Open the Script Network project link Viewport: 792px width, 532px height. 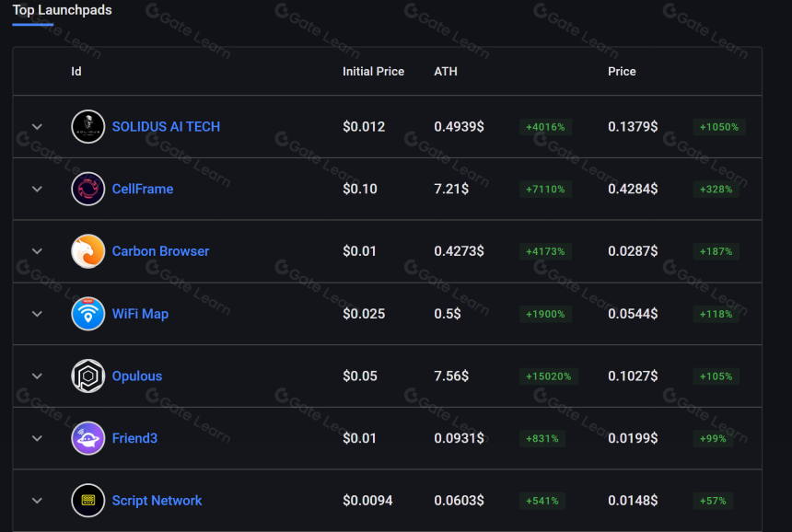pyautogui.click(x=157, y=501)
